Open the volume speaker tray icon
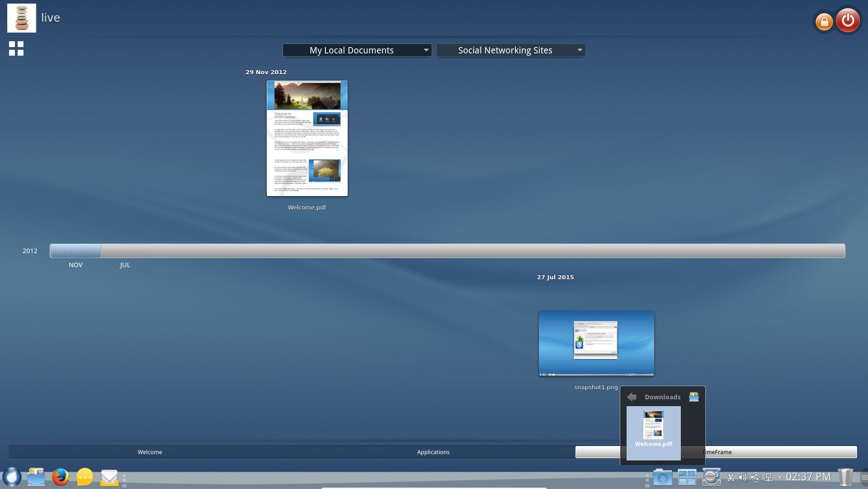This screenshot has width=868, height=489. (742, 477)
